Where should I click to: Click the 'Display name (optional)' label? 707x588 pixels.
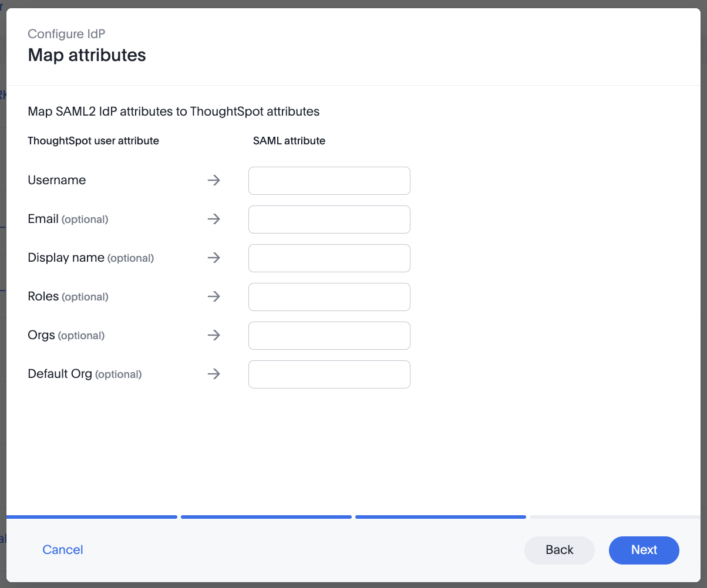(x=91, y=258)
